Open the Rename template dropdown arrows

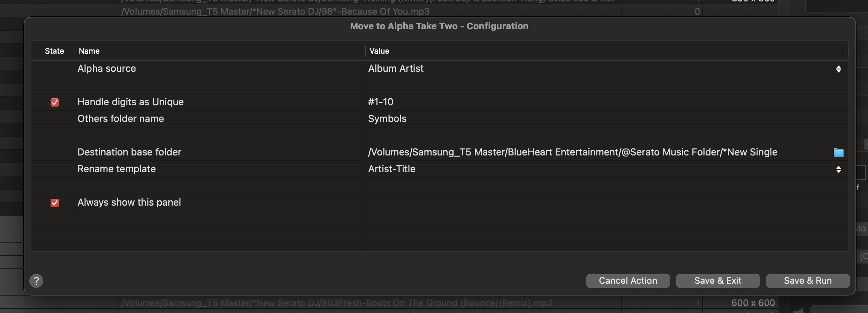(x=838, y=169)
